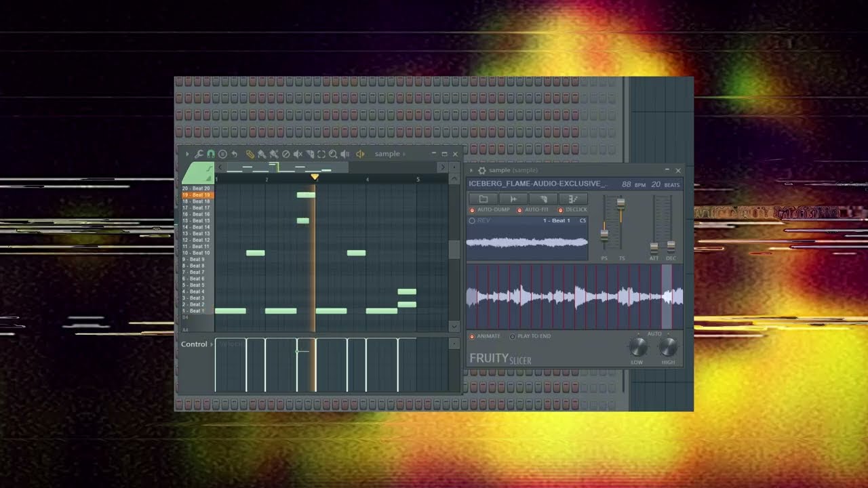The width and height of the screenshot is (868, 488).
Task: Adjust the DEC decay slider
Action: point(671,245)
